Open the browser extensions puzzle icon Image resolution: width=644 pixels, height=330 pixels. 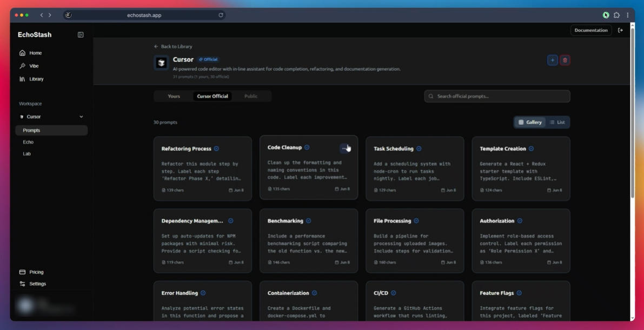pos(616,15)
